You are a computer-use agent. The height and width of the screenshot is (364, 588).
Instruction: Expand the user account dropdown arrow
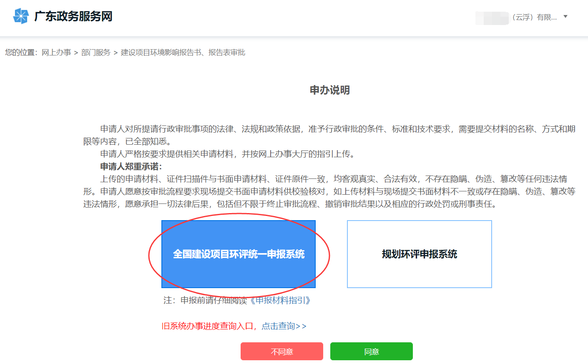[x=565, y=17]
